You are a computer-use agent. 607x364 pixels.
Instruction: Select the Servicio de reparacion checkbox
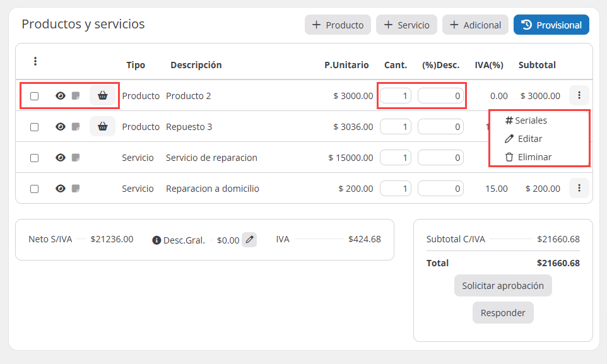pos(35,158)
